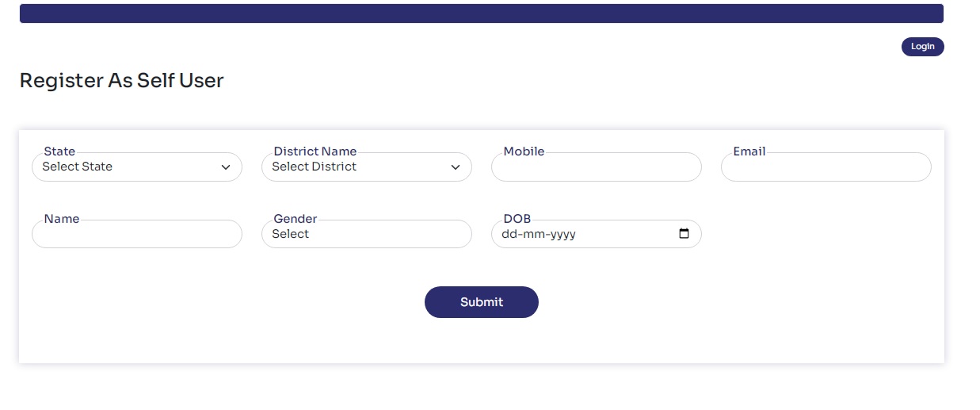The height and width of the screenshot is (410, 980).
Task: Click the 'Email' field label text
Action: click(x=749, y=151)
